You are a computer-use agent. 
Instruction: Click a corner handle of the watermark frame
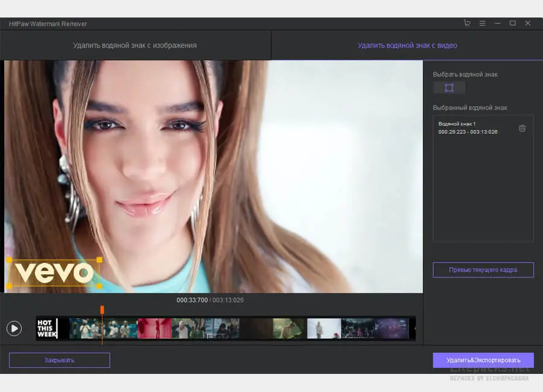8,258
